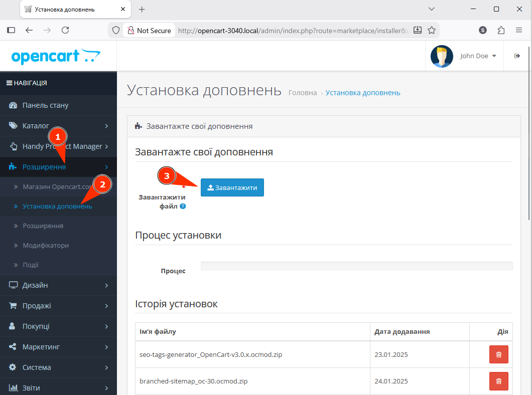532x395 pixels.
Task: Open the browser hamburger application menu
Action: 519,30
